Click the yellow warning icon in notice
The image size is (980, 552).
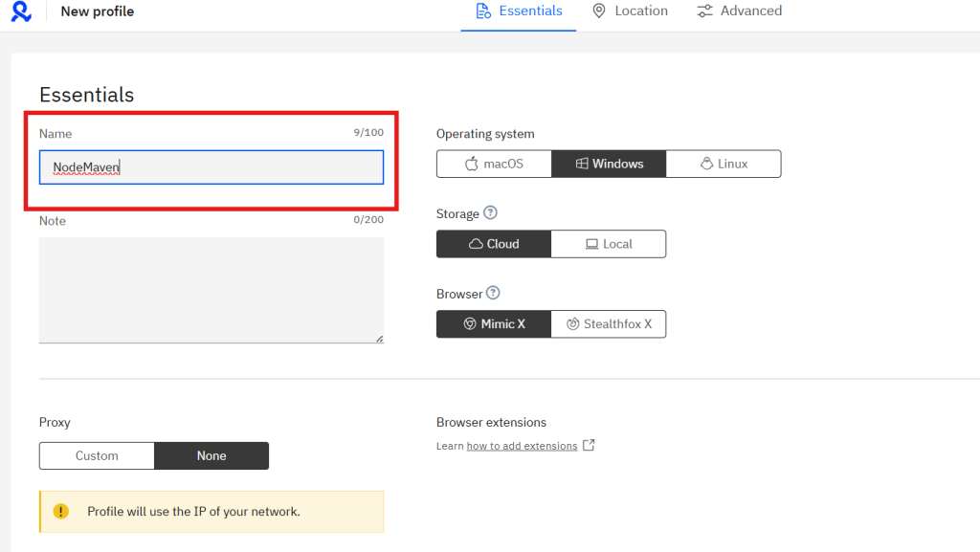tap(61, 512)
